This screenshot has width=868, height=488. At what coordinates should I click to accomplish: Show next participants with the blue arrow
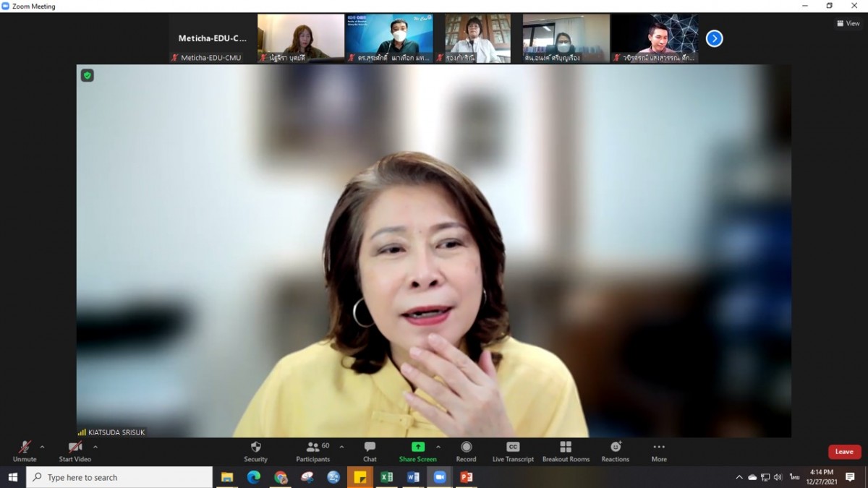coord(714,38)
